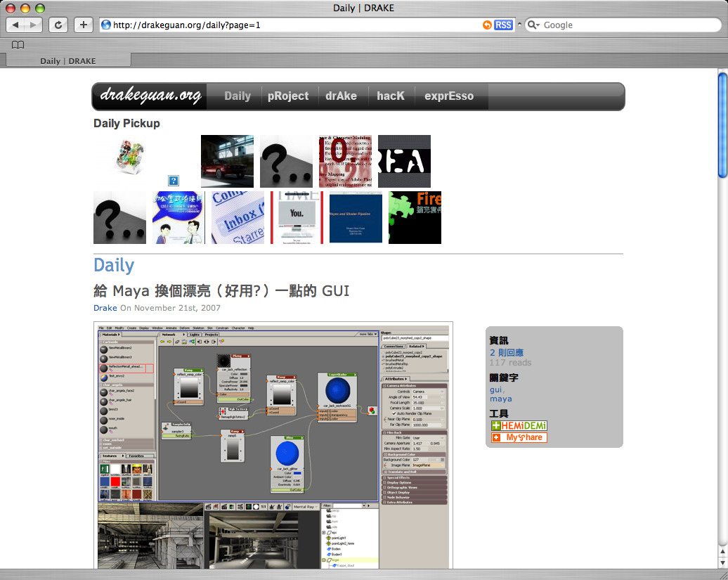Screen dimensions: 728x580
Task: Open the pRoject navigation item
Action: (x=288, y=96)
